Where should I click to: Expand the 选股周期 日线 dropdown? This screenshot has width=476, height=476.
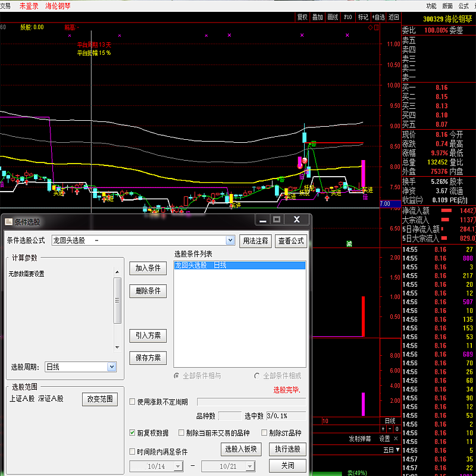click(111, 367)
